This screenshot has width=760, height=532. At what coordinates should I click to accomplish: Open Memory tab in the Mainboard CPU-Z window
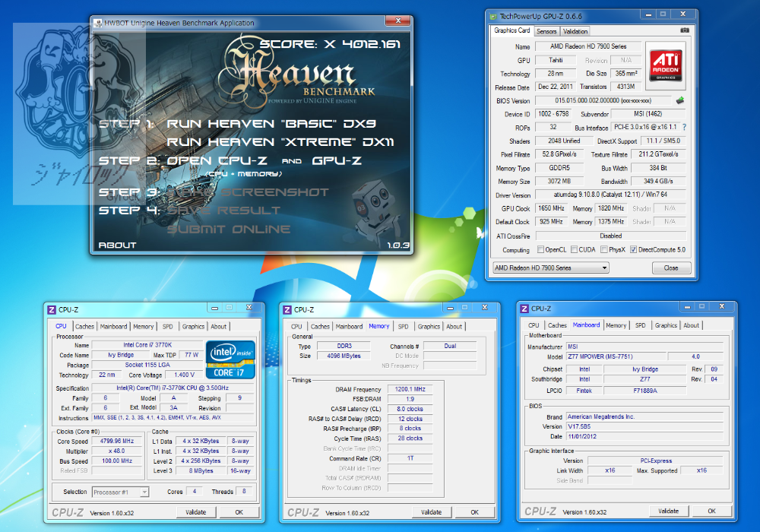tap(616, 325)
